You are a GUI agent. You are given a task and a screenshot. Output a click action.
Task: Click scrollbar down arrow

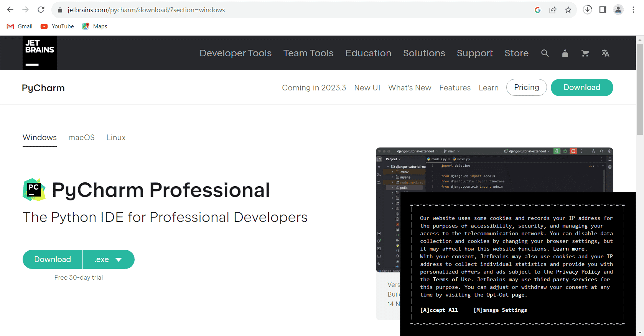[x=640, y=333]
